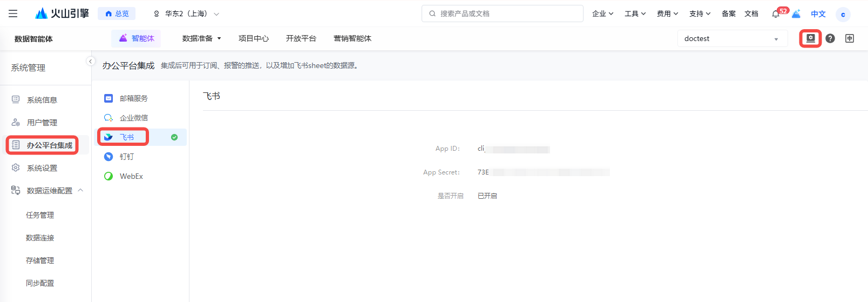Click the App ID value starting with cli
The height and width of the screenshot is (302, 868).
513,149
